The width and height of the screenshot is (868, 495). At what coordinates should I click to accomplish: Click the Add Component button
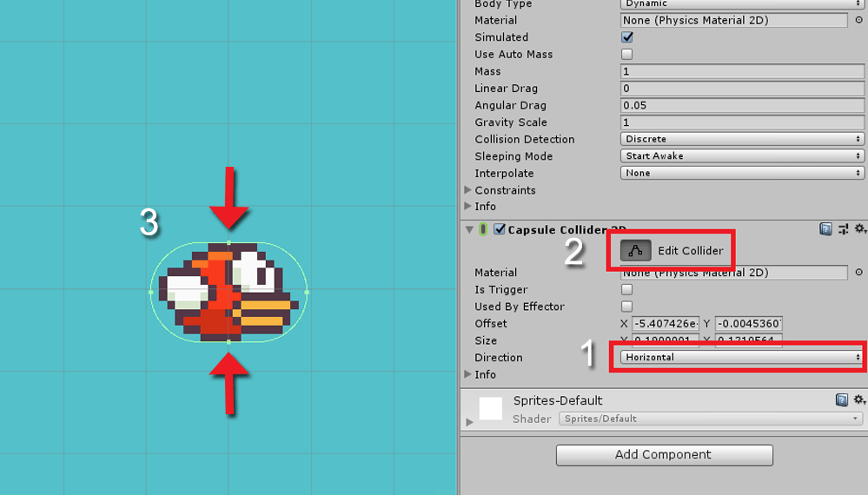(x=665, y=455)
